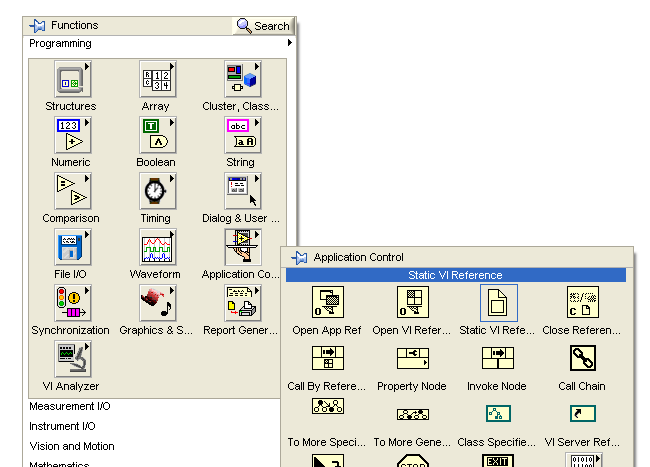Expand the Instrument I/O category
Screen dimensions: 650x467
[62, 426]
